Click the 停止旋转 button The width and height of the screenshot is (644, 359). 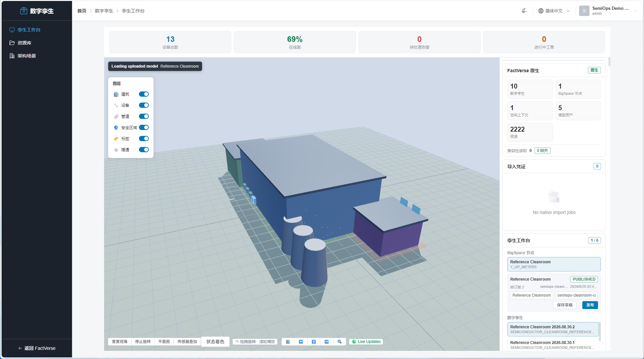coord(143,342)
